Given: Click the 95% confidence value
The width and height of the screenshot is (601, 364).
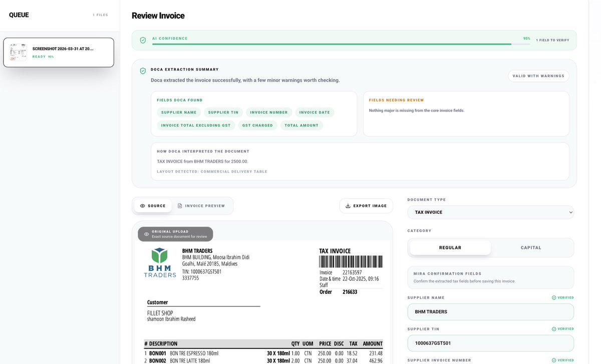Looking at the screenshot, I should [527, 38].
